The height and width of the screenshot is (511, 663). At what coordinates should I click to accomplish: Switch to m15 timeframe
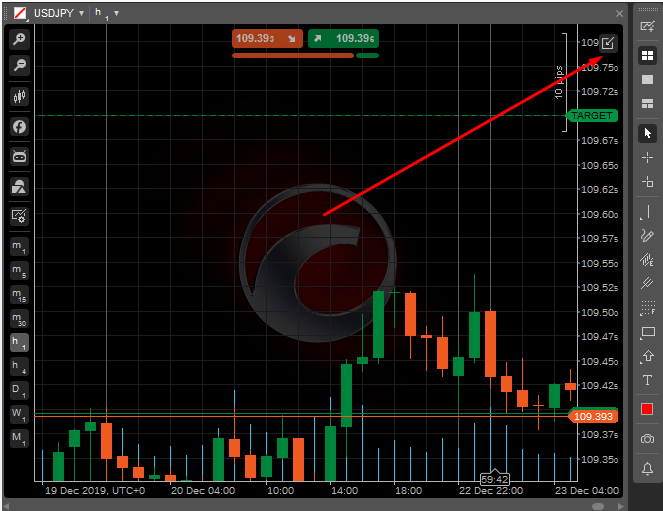click(19, 295)
